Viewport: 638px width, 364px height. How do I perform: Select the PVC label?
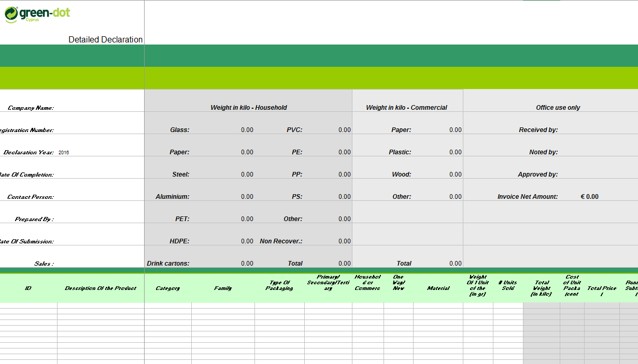[x=295, y=130]
